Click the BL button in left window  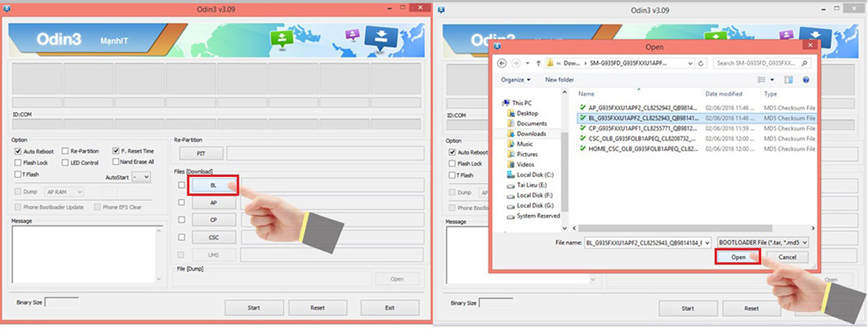[x=213, y=185]
